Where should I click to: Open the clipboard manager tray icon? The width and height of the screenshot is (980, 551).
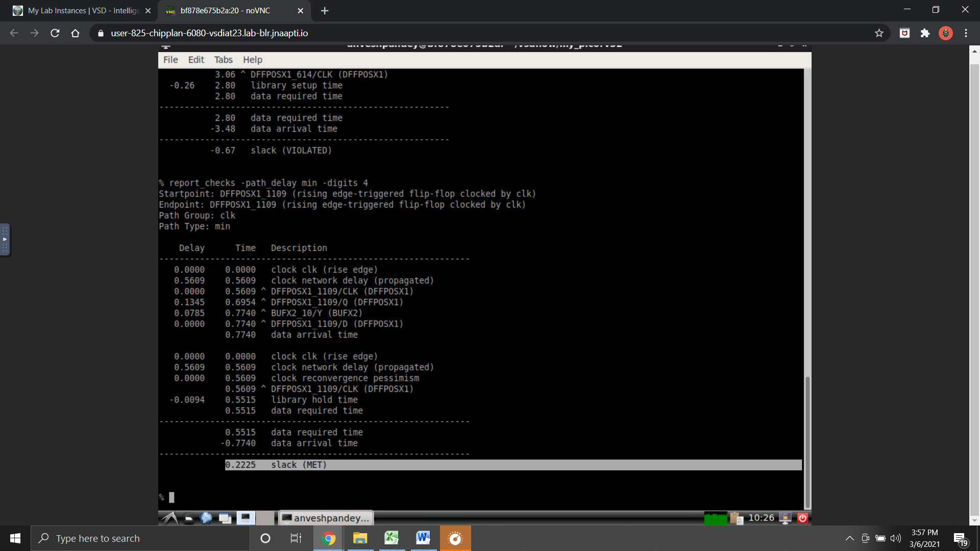point(736,518)
